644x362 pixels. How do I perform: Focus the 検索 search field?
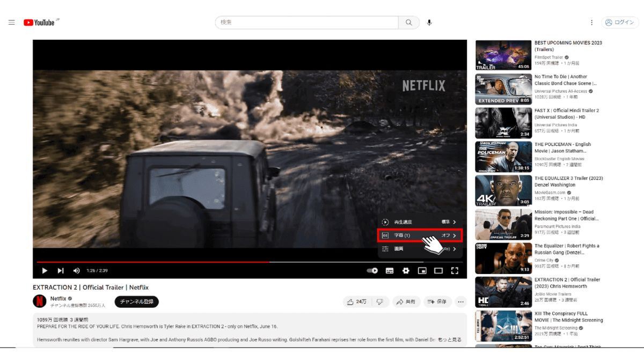(x=307, y=23)
